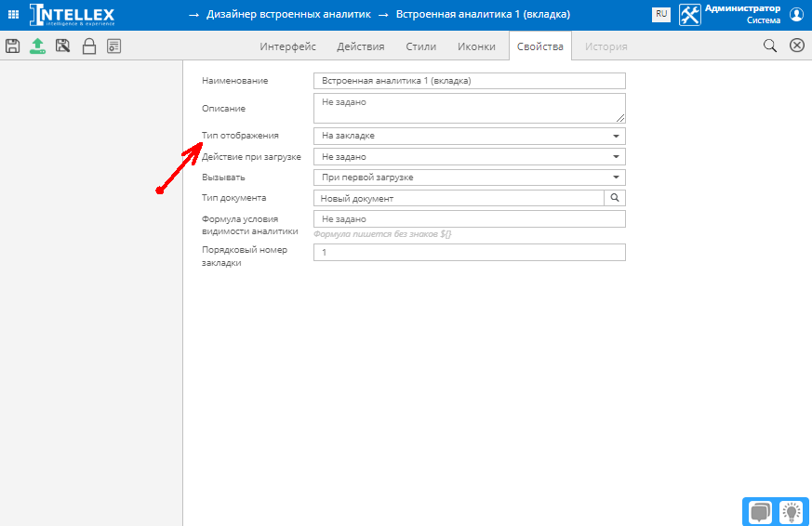Close the designer with the circled X
Viewport: 812px width, 526px height.
point(797,46)
